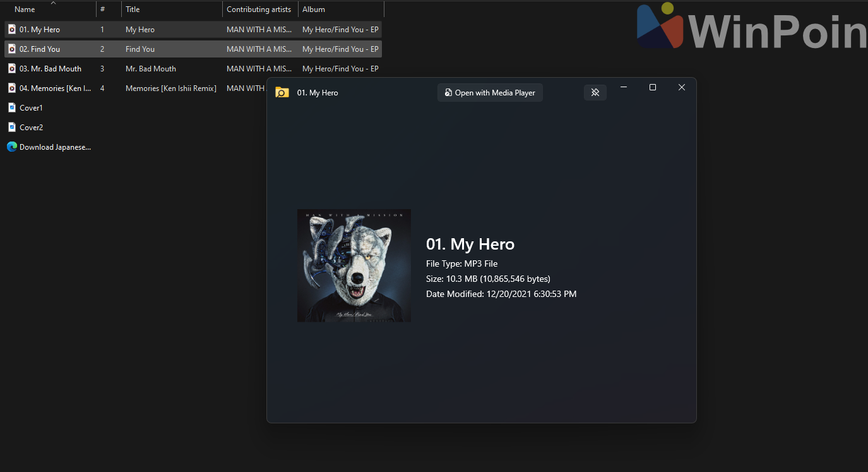Maximize the file preview window
This screenshot has width=868, height=472.
coord(653,88)
